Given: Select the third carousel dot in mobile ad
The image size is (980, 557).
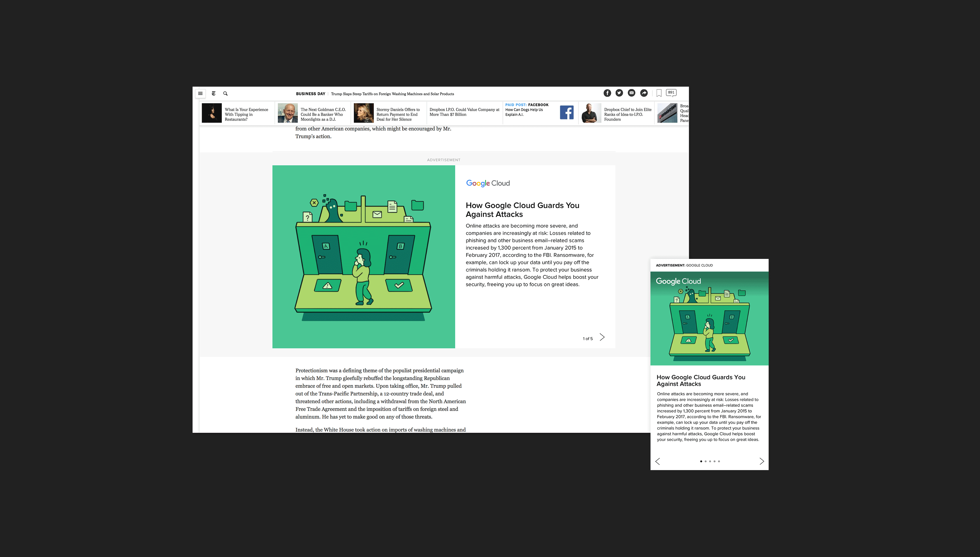Looking at the screenshot, I should [x=710, y=461].
